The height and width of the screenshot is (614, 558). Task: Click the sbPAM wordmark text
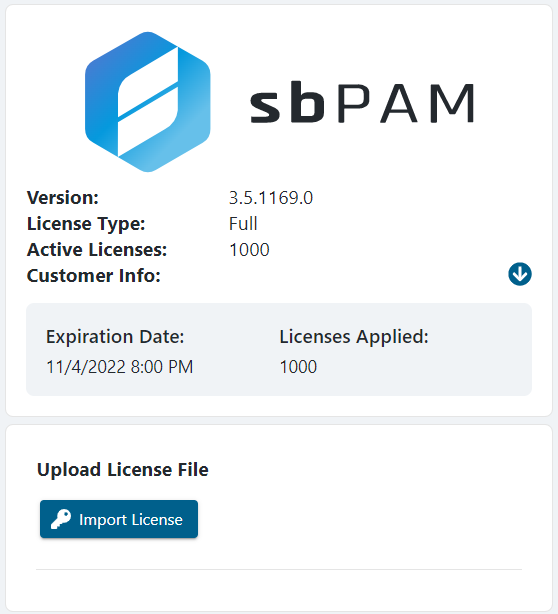pyautogui.click(x=363, y=103)
